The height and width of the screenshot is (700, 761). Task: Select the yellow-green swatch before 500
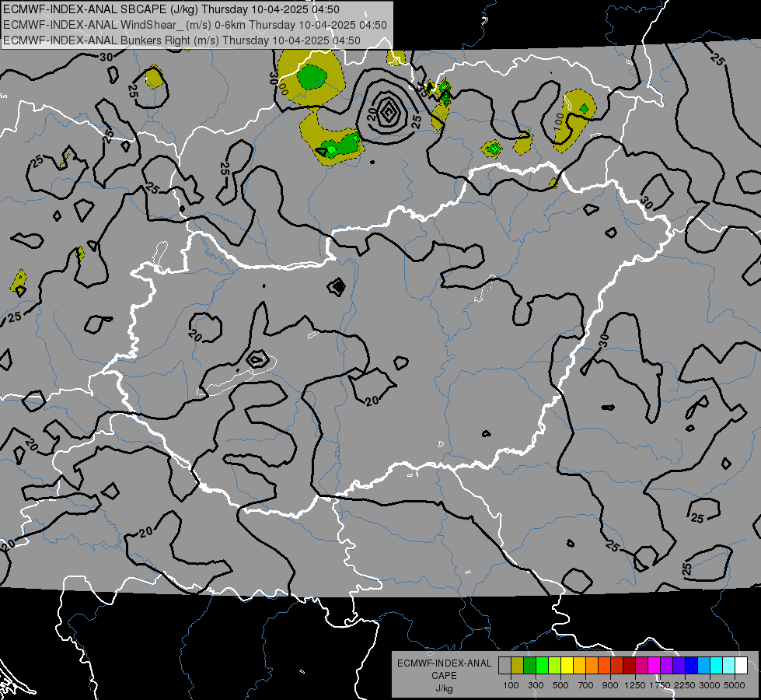[554, 666]
